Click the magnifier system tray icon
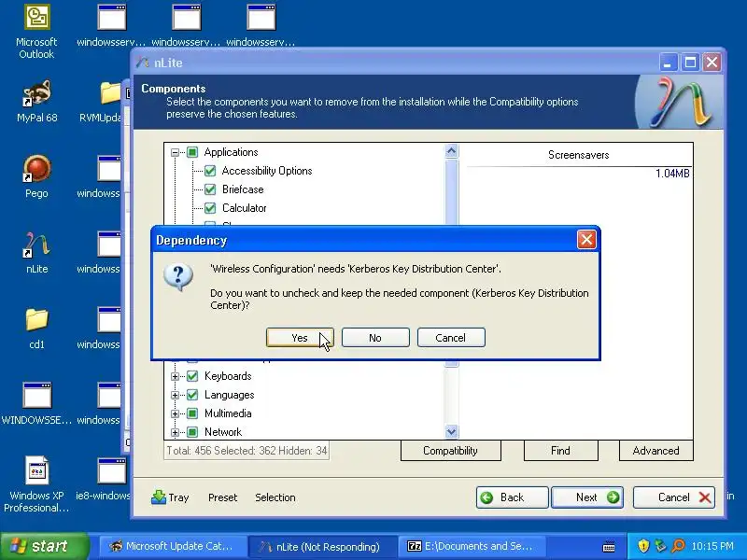The height and width of the screenshot is (560, 747). 678,546
